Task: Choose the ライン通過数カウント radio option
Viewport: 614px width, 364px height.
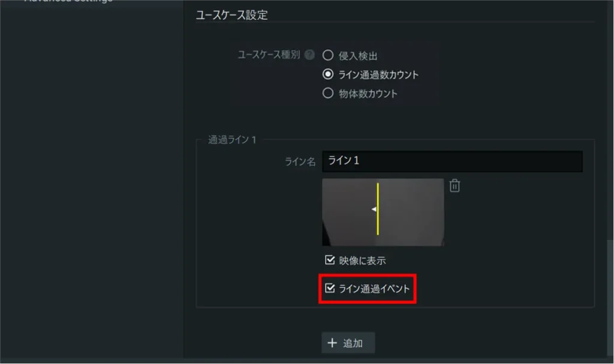Action: tap(328, 74)
